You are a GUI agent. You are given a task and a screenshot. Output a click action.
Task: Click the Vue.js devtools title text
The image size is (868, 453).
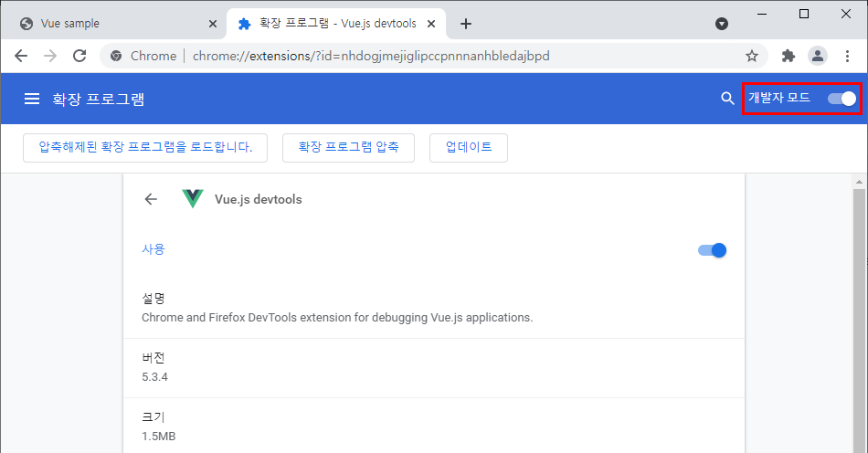(x=258, y=199)
